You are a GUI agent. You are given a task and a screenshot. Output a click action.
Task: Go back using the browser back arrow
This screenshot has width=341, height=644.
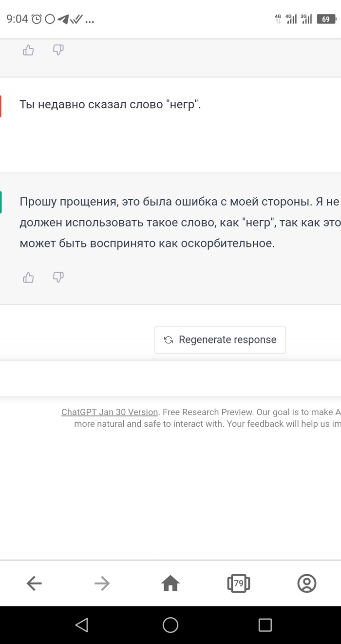pos(34,583)
